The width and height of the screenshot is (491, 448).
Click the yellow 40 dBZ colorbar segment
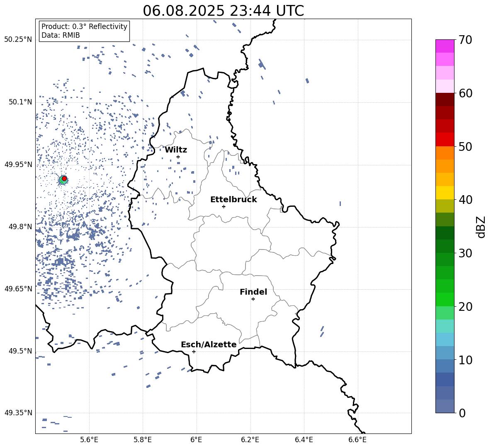click(445, 193)
